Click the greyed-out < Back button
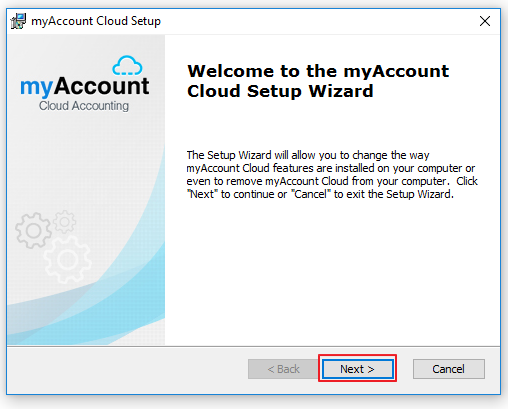This screenshot has height=409, width=508. tap(283, 369)
